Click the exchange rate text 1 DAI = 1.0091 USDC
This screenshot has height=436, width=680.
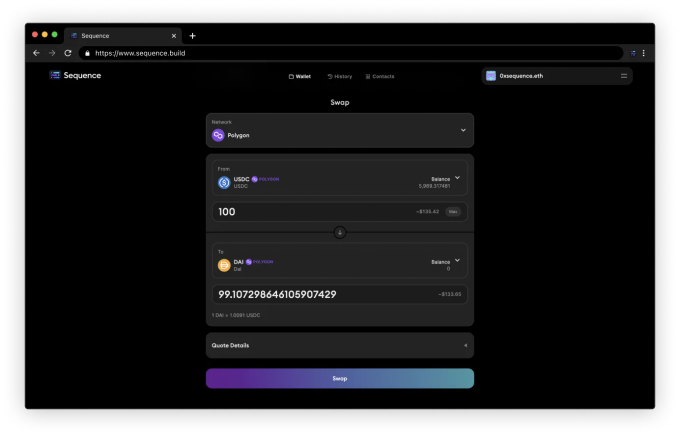point(236,315)
